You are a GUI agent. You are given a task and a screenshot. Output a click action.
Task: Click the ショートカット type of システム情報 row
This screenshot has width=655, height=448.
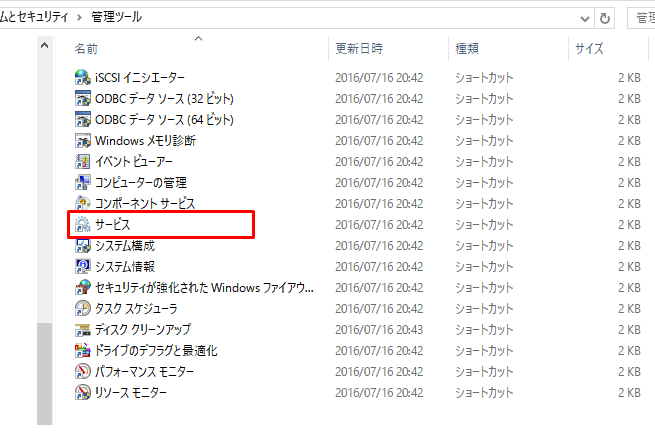click(484, 266)
